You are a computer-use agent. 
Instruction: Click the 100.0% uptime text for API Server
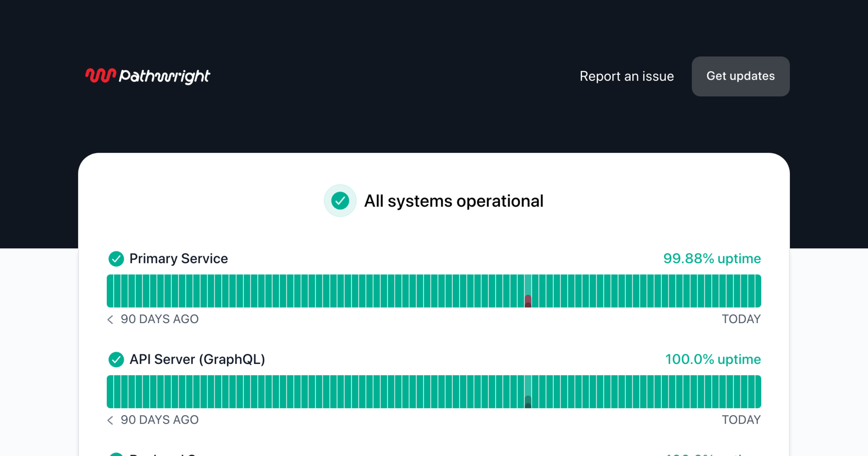713,359
